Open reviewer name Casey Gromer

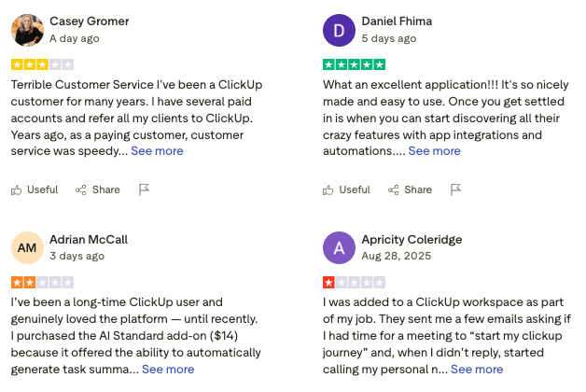click(90, 21)
